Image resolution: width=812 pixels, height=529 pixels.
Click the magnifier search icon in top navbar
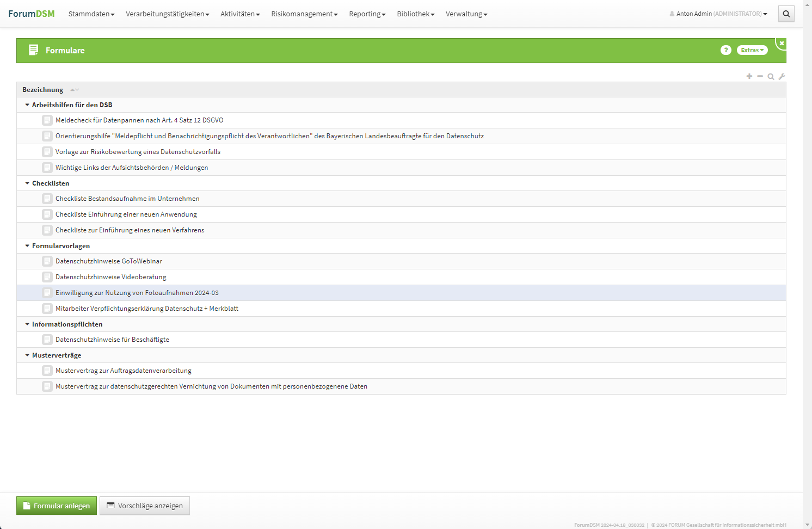(x=786, y=14)
